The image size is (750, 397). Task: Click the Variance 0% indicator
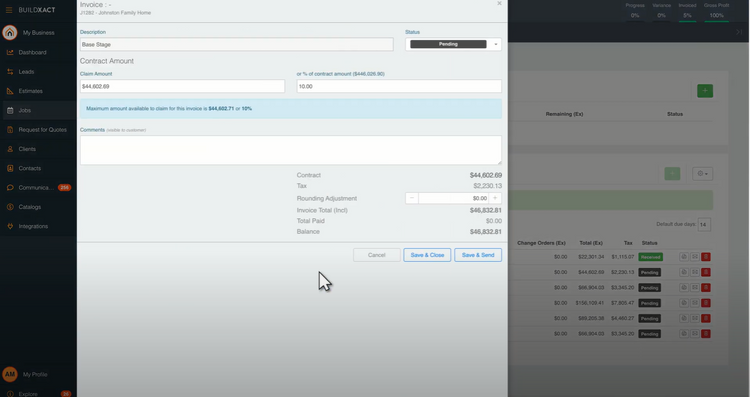661,11
